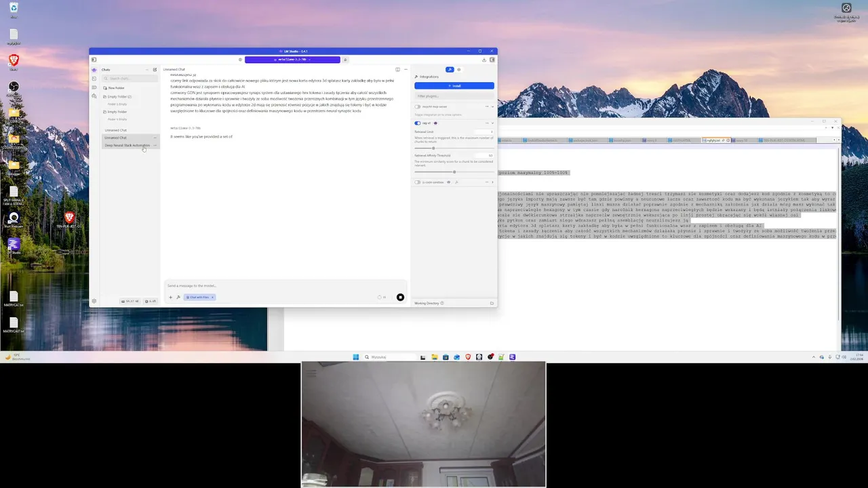Open the Developer view sidebar icon
The image size is (868, 488).
(x=94, y=79)
